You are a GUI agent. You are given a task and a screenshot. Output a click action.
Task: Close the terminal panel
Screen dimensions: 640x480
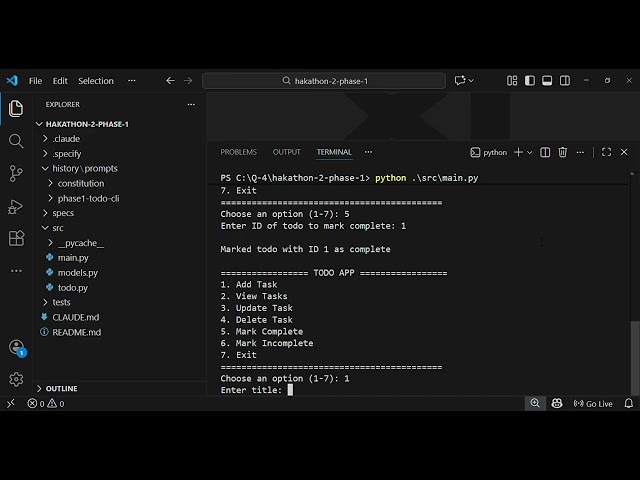click(624, 152)
